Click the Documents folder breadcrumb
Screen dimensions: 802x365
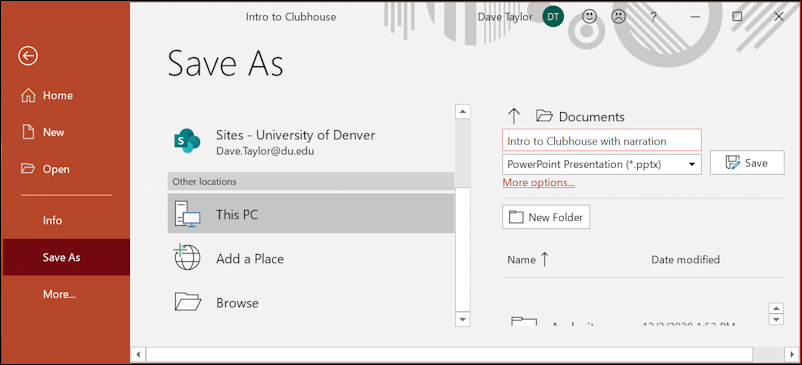coord(580,117)
